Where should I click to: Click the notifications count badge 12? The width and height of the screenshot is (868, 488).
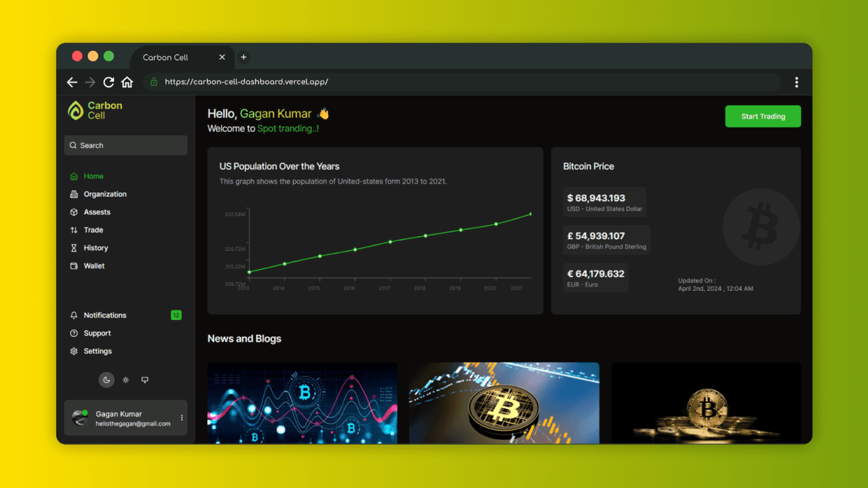[176, 315]
